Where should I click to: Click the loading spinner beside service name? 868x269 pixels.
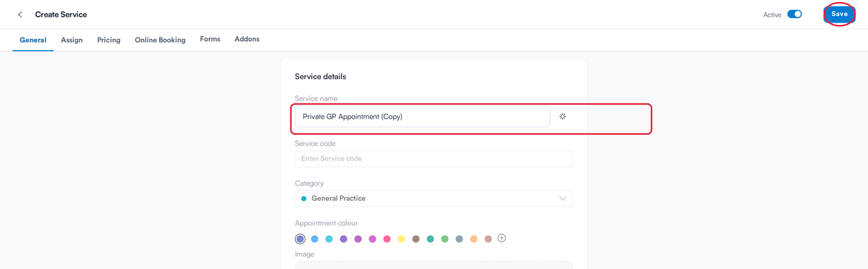pos(562,117)
